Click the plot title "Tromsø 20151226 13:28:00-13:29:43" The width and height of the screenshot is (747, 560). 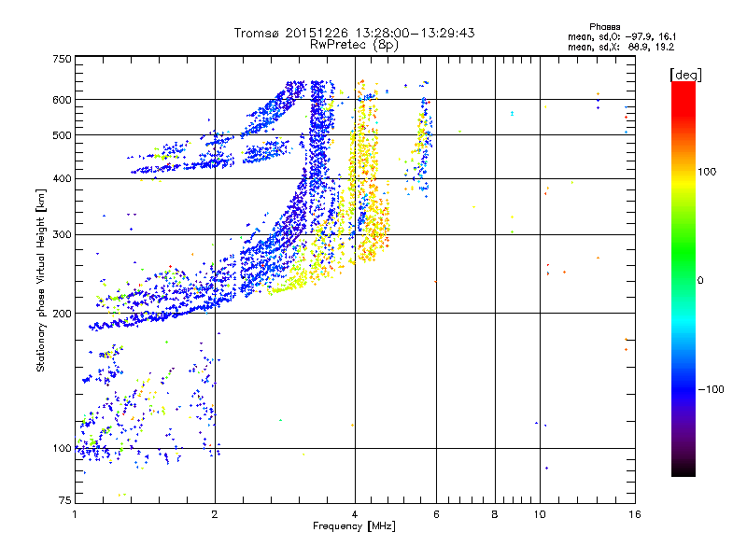pos(354,33)
